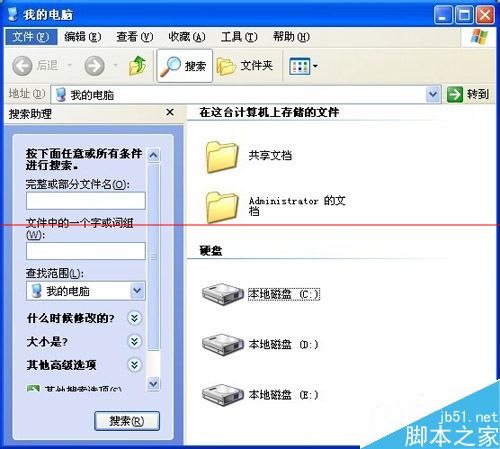Screen dimensions: 500x449
Task: Open the Tools (工具) menu
Action: pyautogui.click(x=239, y=36)
